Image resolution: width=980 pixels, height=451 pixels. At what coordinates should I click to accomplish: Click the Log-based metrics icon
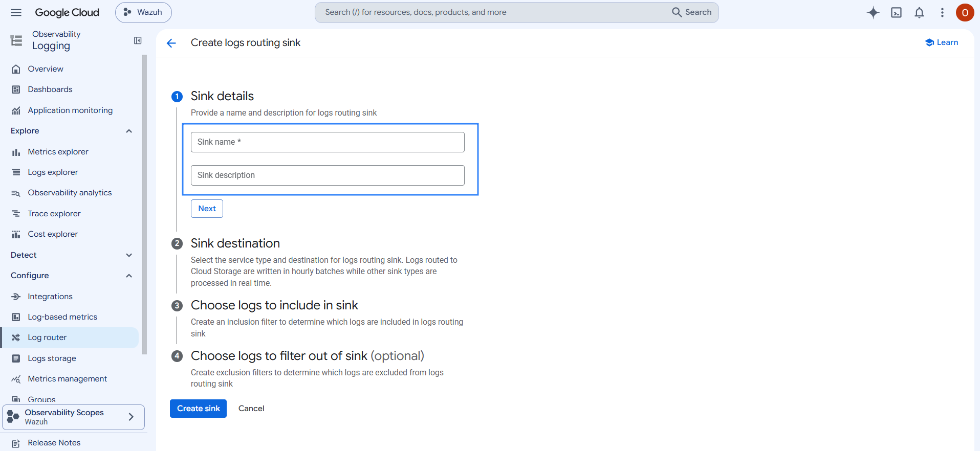point(16,317)
